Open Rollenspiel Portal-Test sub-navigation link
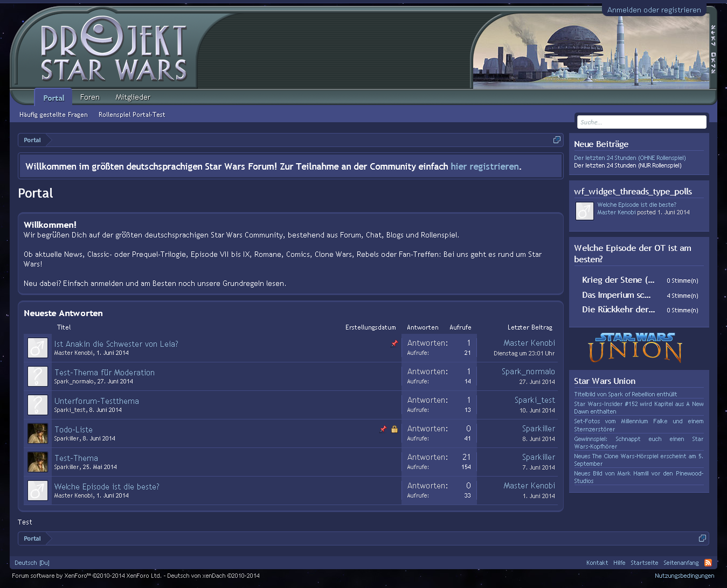The image size is (727, 588). [x=131, y=115]
